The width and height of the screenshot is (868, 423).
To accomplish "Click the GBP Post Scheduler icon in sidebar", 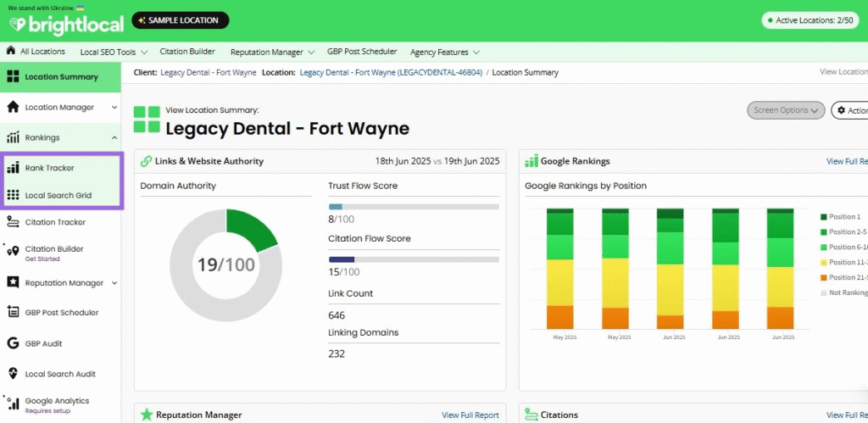I will click(13, 312).
